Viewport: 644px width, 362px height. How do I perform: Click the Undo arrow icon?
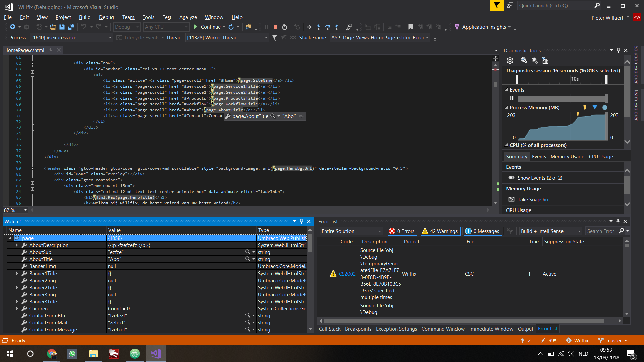point(84,27)
